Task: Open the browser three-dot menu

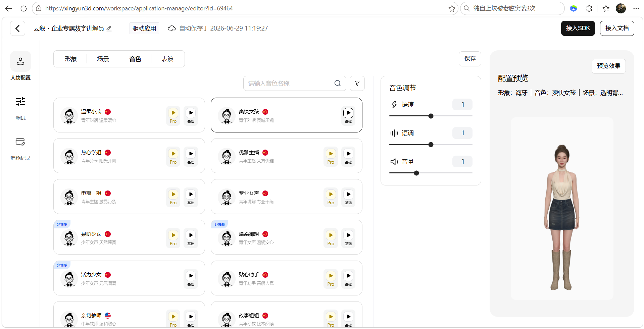Action: pos(636,8)
